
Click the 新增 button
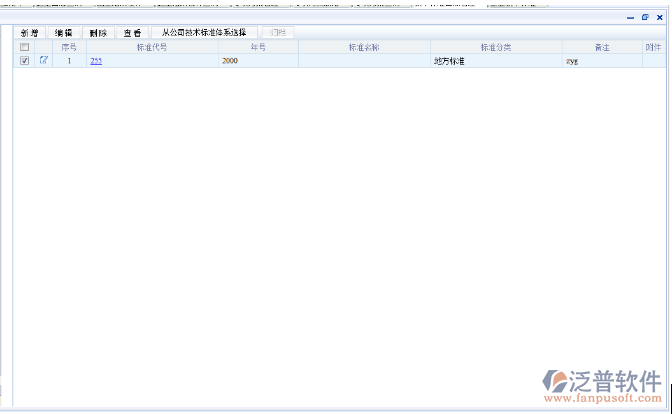(30, 33)
